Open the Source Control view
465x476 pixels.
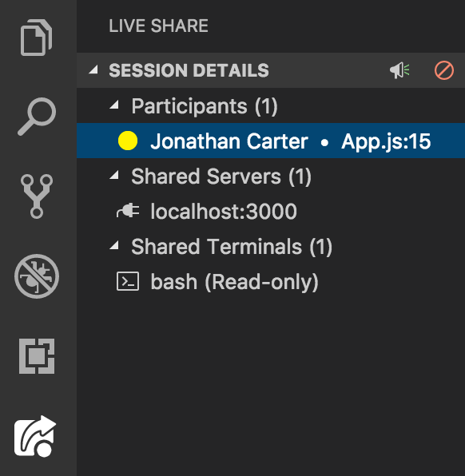(x=37, y=196)
